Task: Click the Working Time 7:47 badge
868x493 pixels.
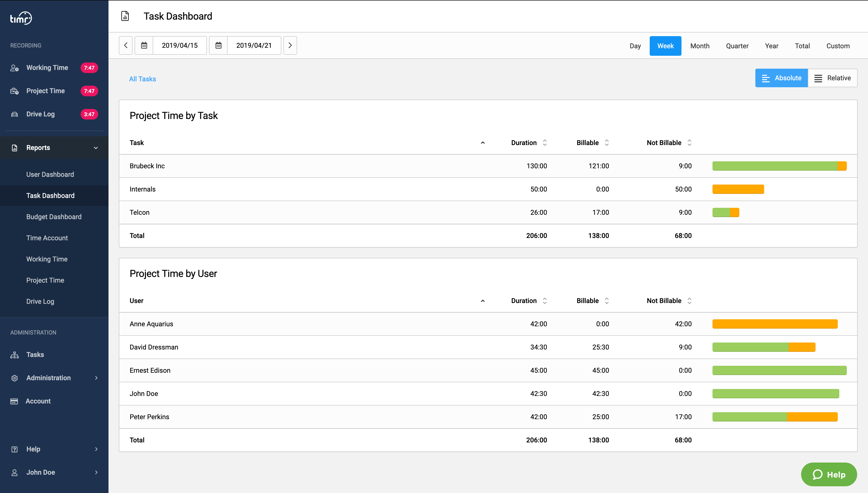Action: [x=89, y=68]
